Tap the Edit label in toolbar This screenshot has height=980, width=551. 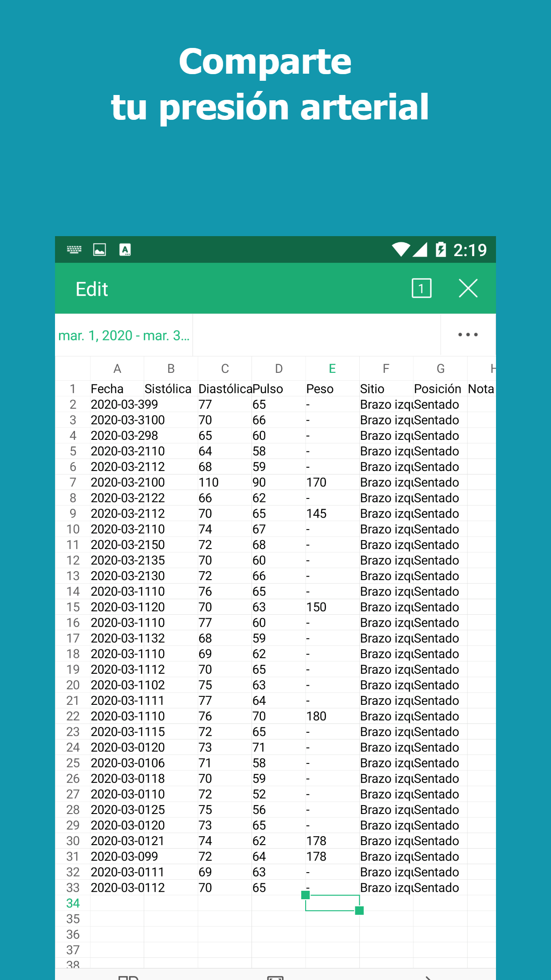click(92, 289)
